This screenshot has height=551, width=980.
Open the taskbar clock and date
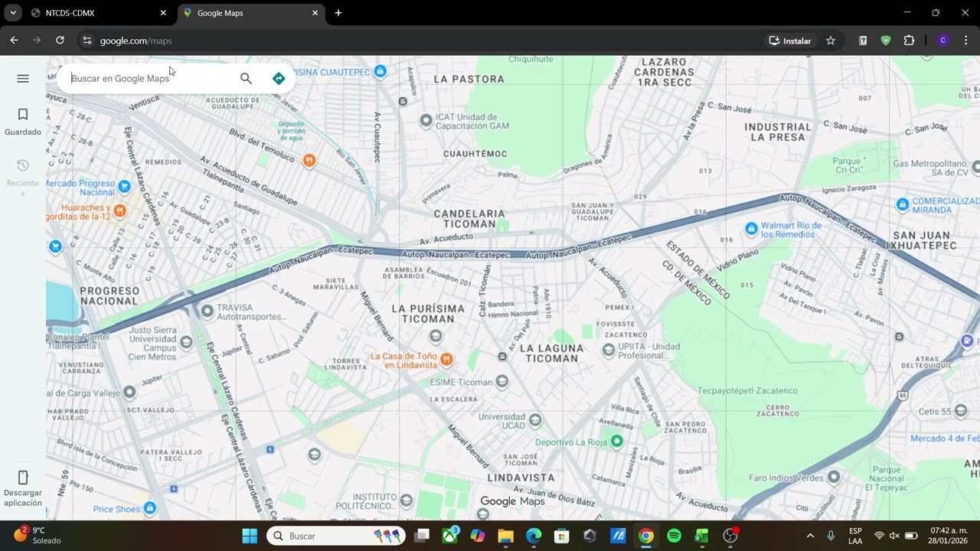(949, 536)
